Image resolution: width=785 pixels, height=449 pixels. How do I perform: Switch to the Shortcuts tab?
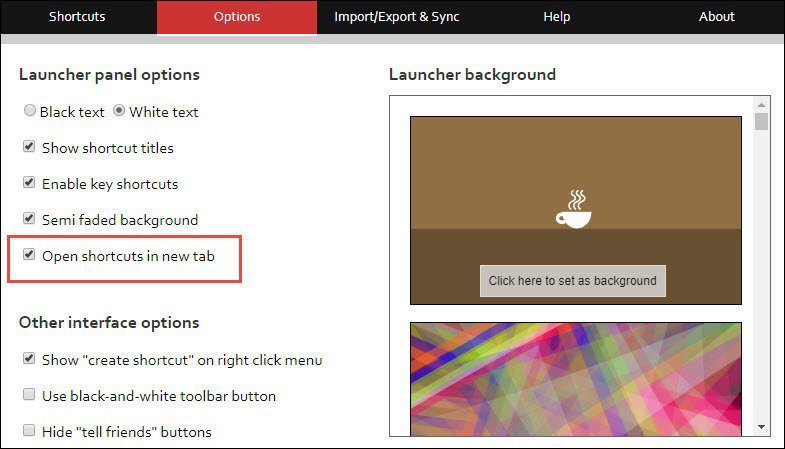pos(77,17)
